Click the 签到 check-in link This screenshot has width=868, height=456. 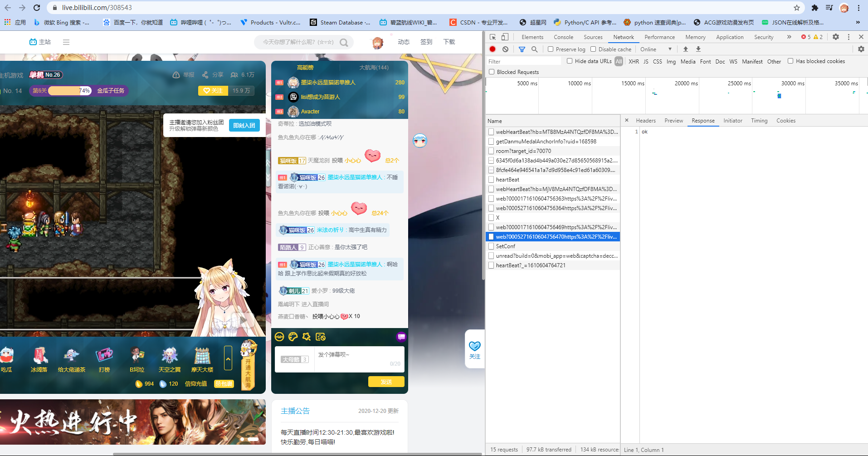tap(426, 42)
